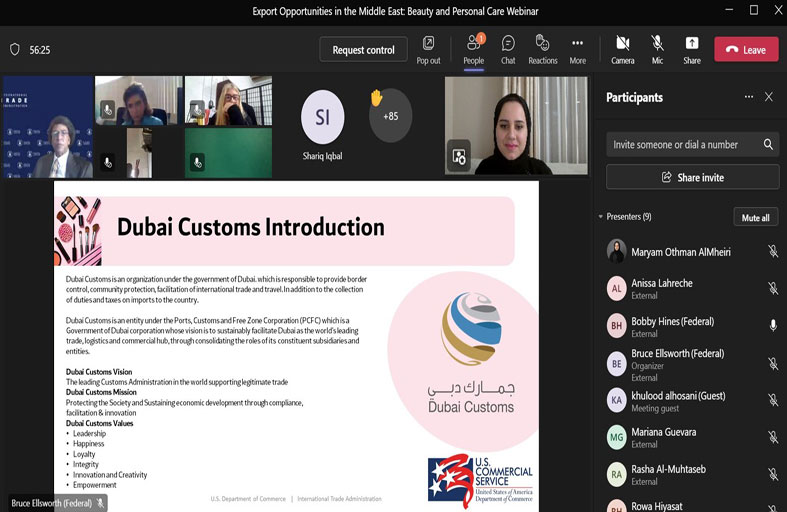Select the +85 more participants tile
The image size is (787, 512).
click(390, 116)
